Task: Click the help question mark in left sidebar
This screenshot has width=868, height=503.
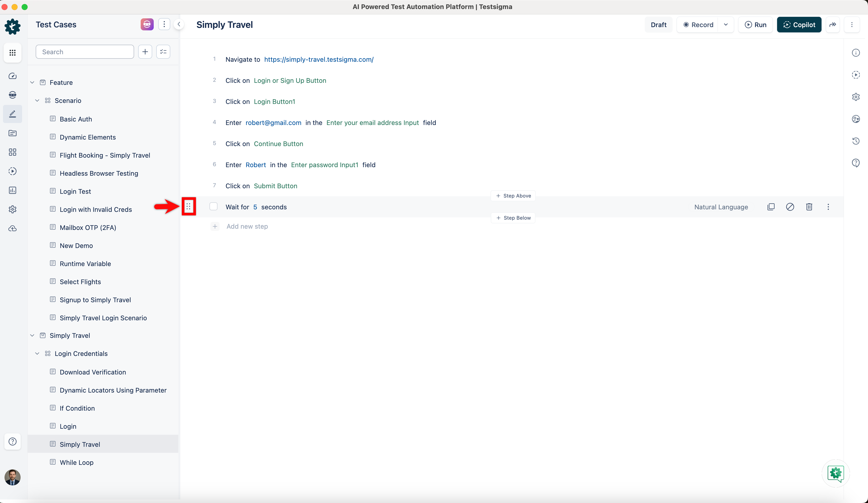Action: click(x=12, y=441)
